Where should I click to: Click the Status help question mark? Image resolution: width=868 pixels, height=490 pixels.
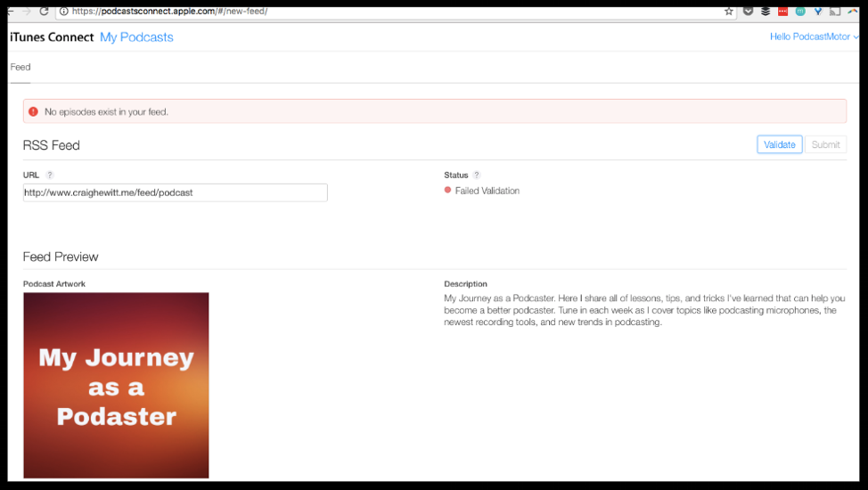tap(476, 175)
